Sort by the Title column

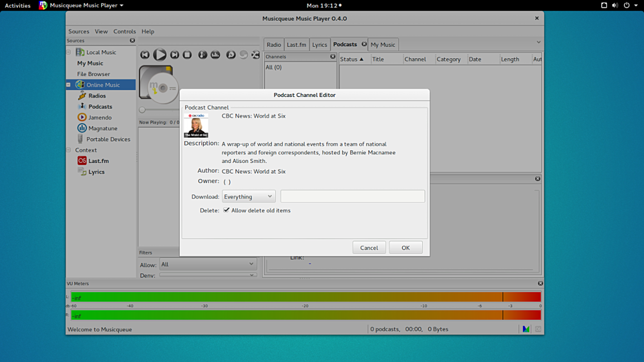[x=387, y=59]
